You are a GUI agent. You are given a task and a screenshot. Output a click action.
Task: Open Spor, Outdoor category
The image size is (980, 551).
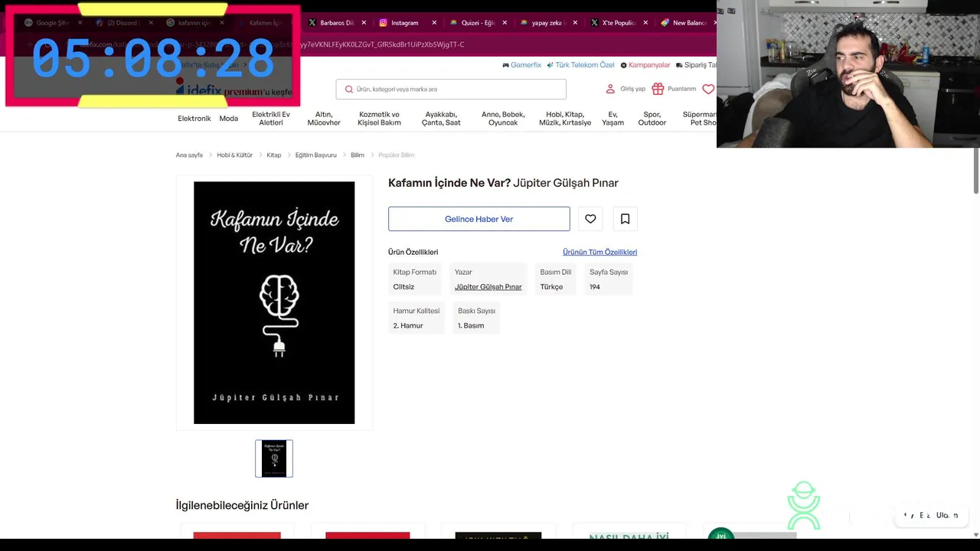click(x=652, y=119)
